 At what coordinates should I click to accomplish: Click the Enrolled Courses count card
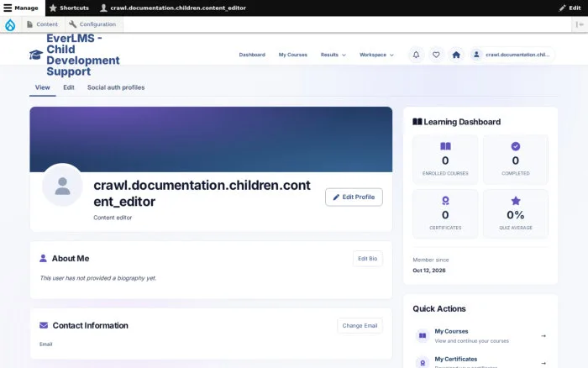pos(445,160)
